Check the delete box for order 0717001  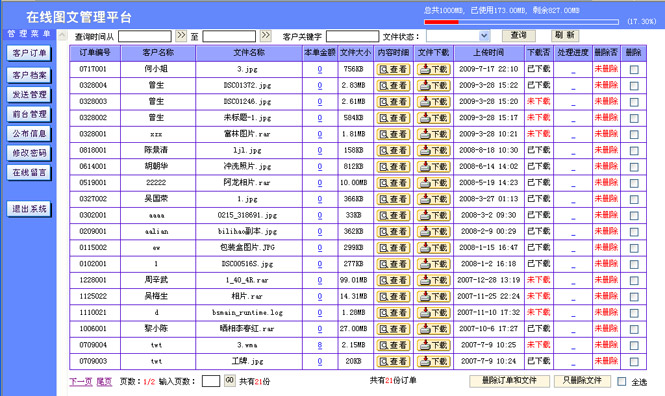click(x=634, y=70)
